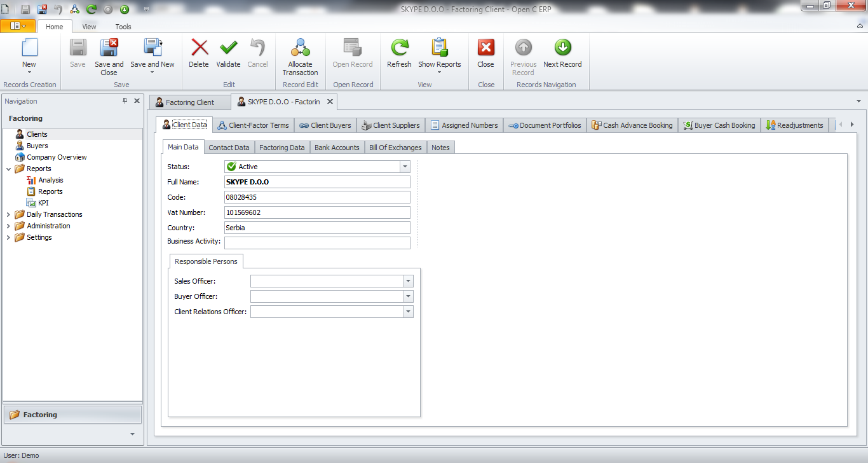Open Readjustments tab
The image size is (868, 463).
794,125
